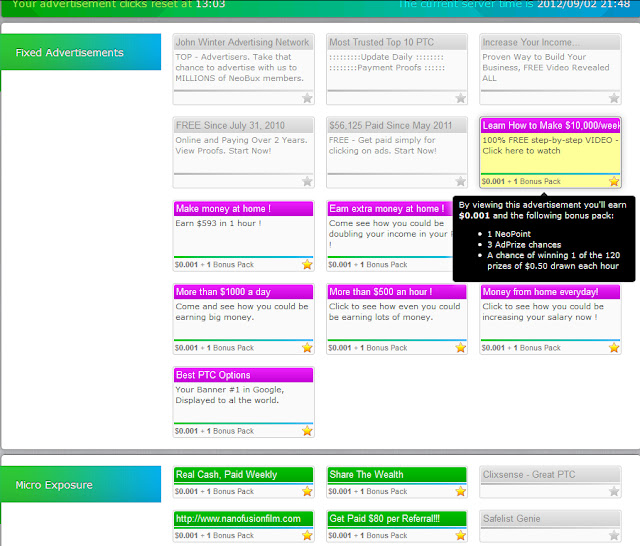
Task: Click gold star on Learn How to Make $10,000/week ad
Action: click(614, 181)
